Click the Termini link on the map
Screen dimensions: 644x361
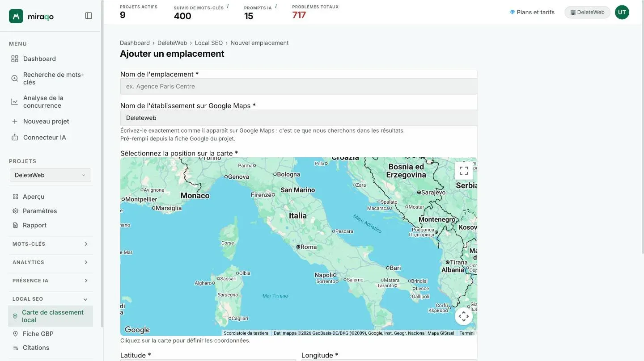pos(467,333)
